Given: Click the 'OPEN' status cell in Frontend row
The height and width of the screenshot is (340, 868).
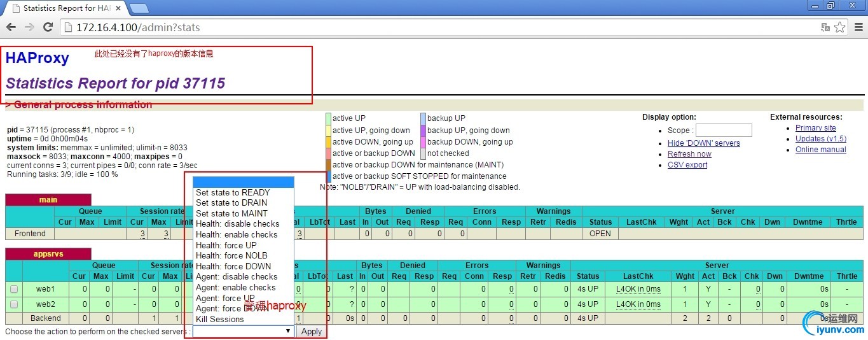Looking at the screenshot, I should [600, 234].
